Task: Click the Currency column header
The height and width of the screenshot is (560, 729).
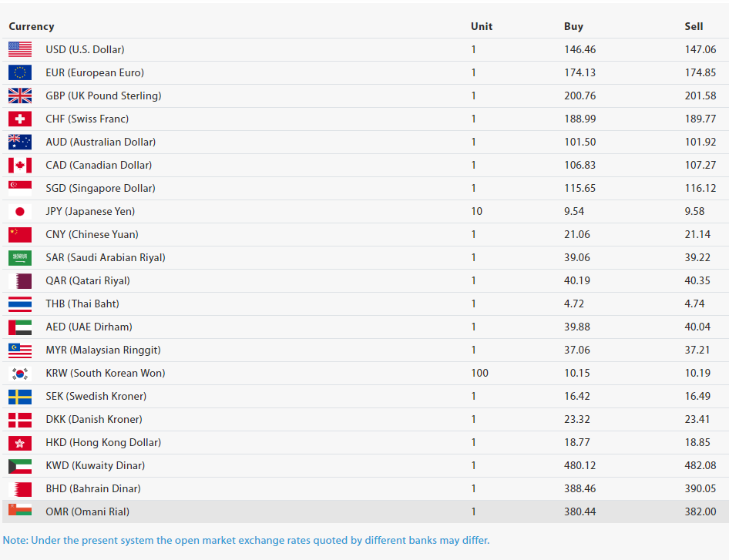Action: pyautogui.click(x=32, y=26)
